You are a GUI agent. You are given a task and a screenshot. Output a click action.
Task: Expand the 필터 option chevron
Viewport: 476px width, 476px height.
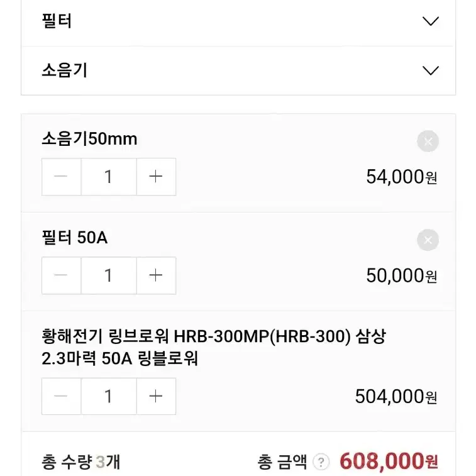[431, 21]
